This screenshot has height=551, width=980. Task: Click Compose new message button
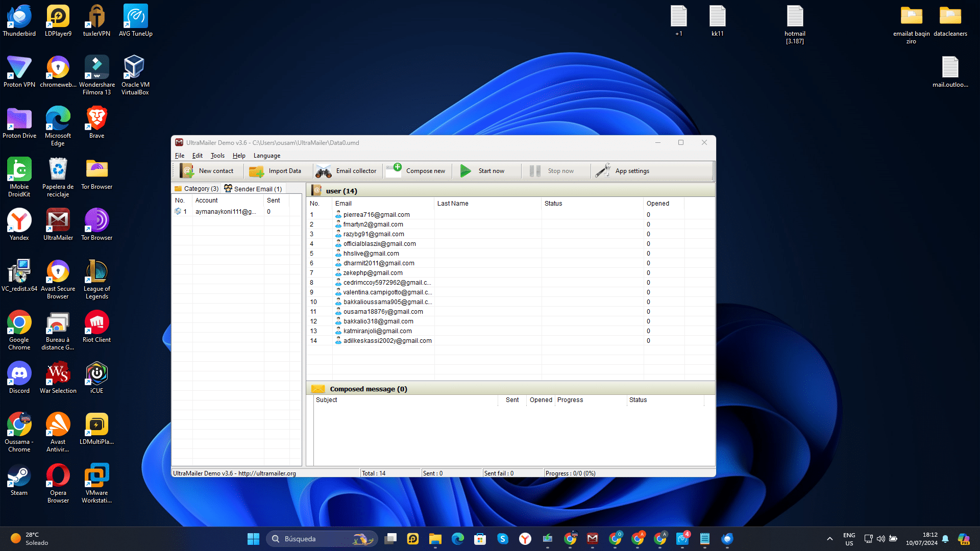416,171
